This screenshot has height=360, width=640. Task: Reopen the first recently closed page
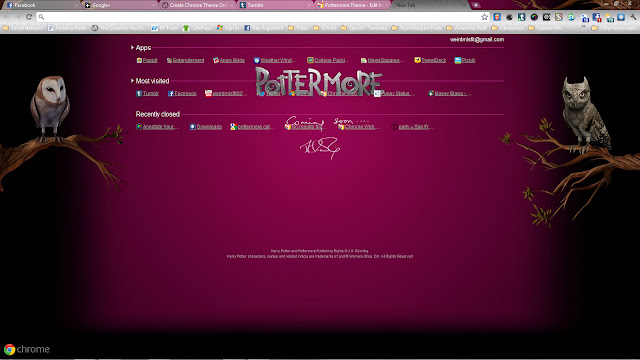157,127
